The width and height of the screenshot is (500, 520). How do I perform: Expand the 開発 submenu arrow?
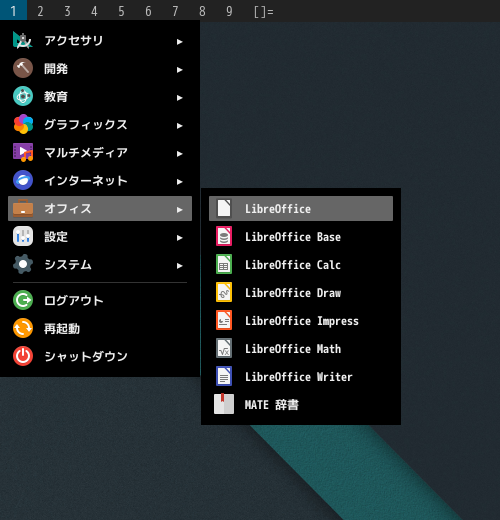tap(180, 70)
